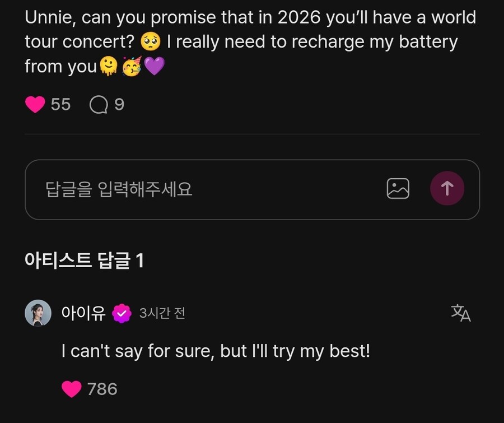Unlike the post by tapping the filled heart
This screenshot has width=504, height=423.
click(35, 103)
